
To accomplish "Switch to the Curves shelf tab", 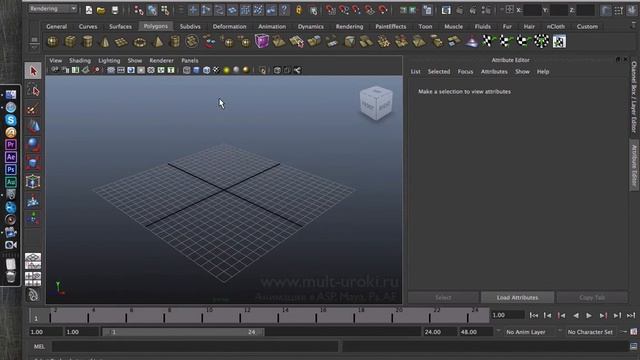I will pyautogui.click(x=88, y=27).
